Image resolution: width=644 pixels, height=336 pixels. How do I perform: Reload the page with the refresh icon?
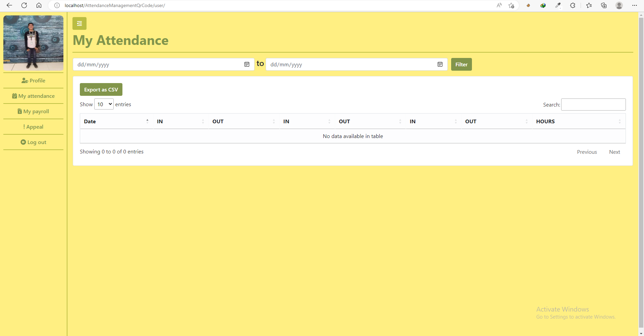[x=24, y=5]
